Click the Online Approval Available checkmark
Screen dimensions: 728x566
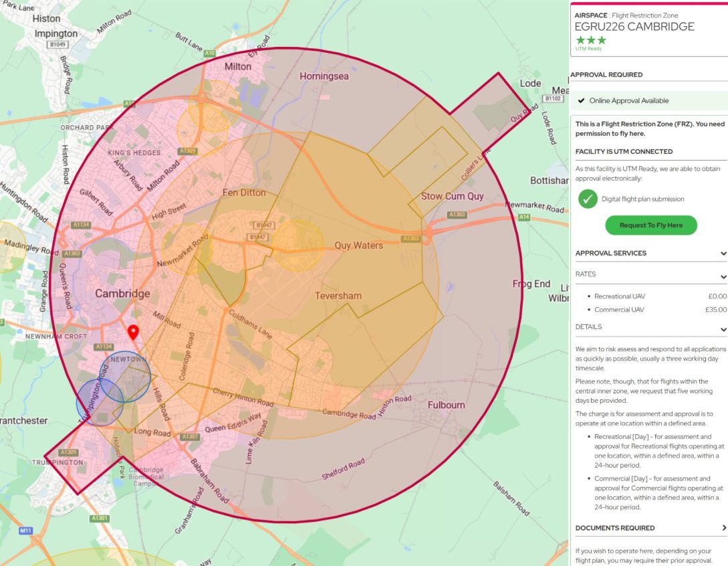[582, 101]
